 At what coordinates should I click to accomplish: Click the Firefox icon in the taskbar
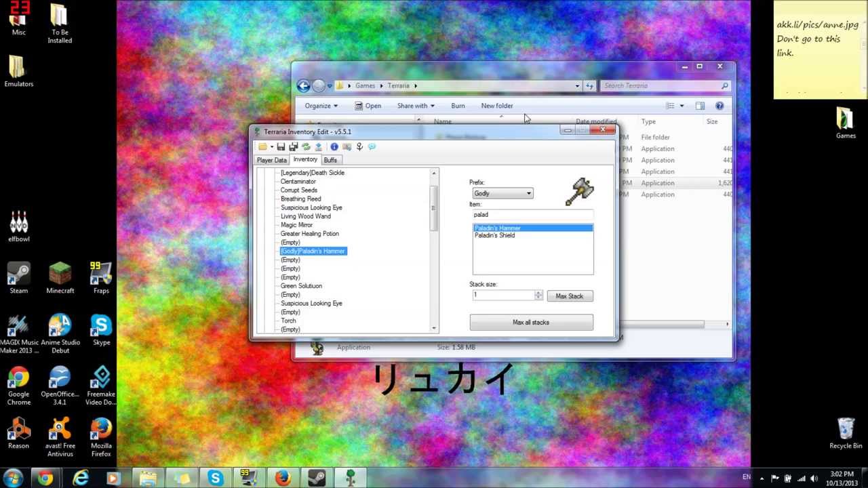point(283,479)
